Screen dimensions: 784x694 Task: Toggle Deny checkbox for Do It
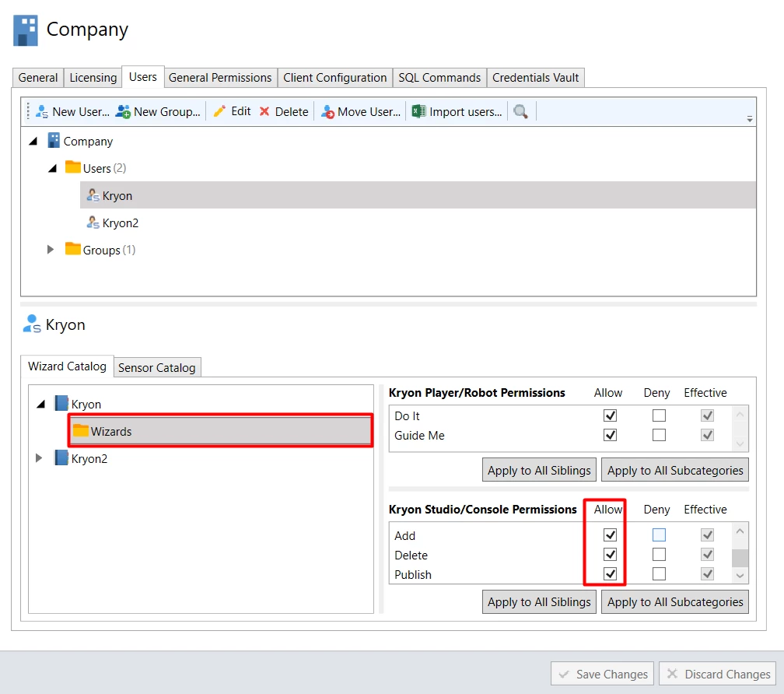click(659, 415)
